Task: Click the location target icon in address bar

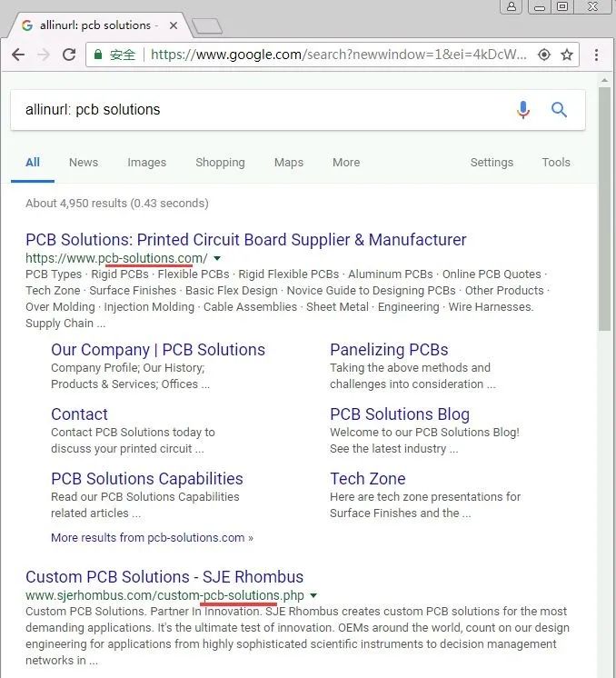Action: click(544, 55)
